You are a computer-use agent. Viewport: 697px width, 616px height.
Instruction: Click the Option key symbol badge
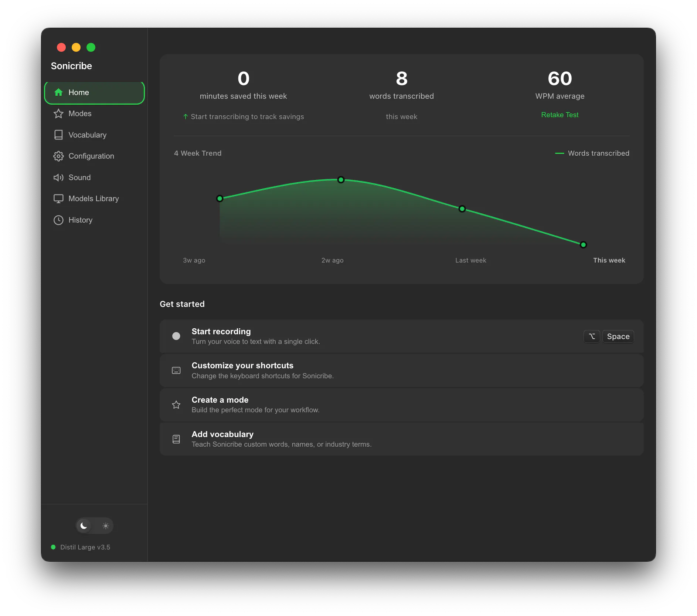(x=592, y=336)
